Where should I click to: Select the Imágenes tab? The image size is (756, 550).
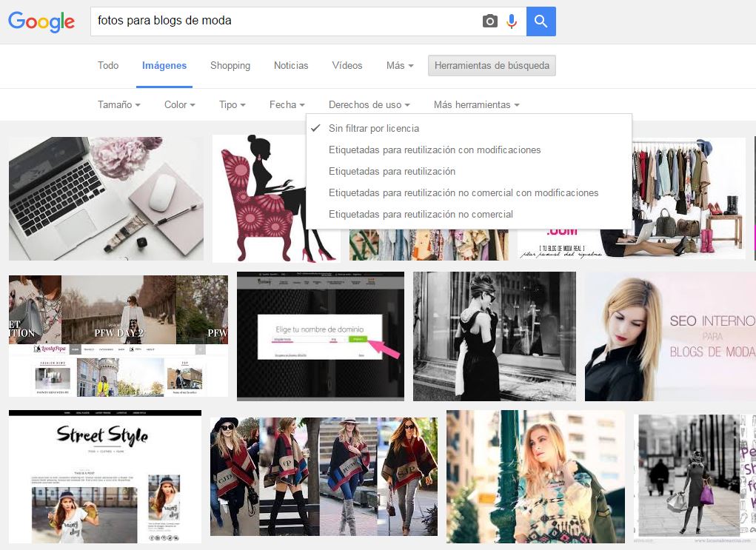point(164,66)
